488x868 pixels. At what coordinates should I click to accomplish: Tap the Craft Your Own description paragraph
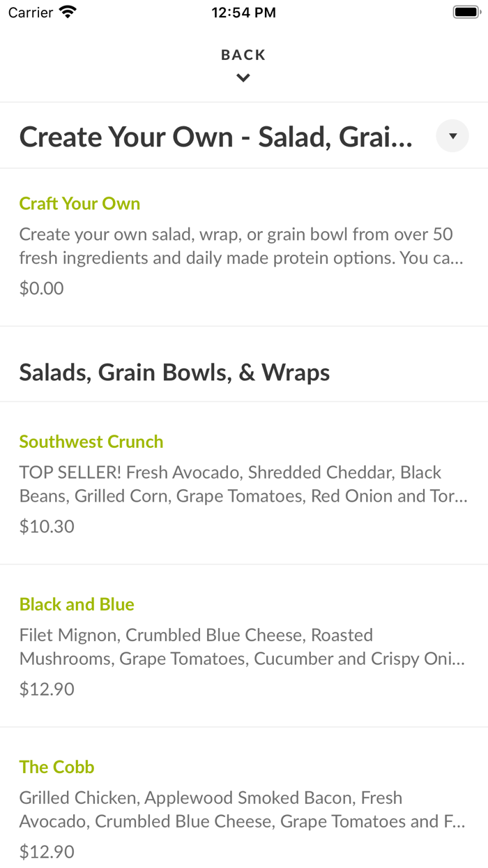237,246
